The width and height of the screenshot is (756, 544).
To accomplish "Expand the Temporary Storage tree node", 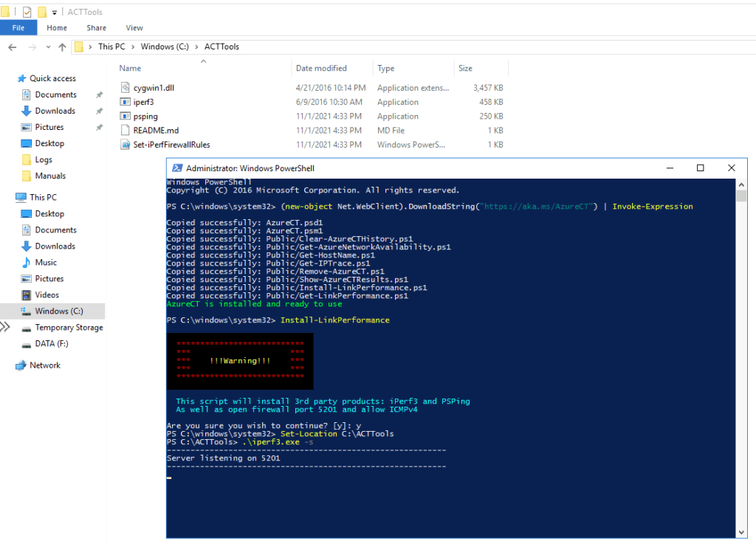I will click(5, 327).
